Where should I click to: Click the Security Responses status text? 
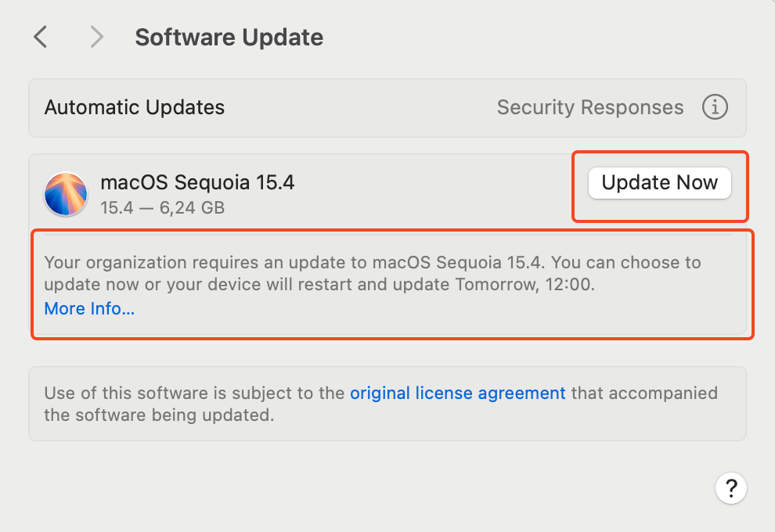[589, 107]
